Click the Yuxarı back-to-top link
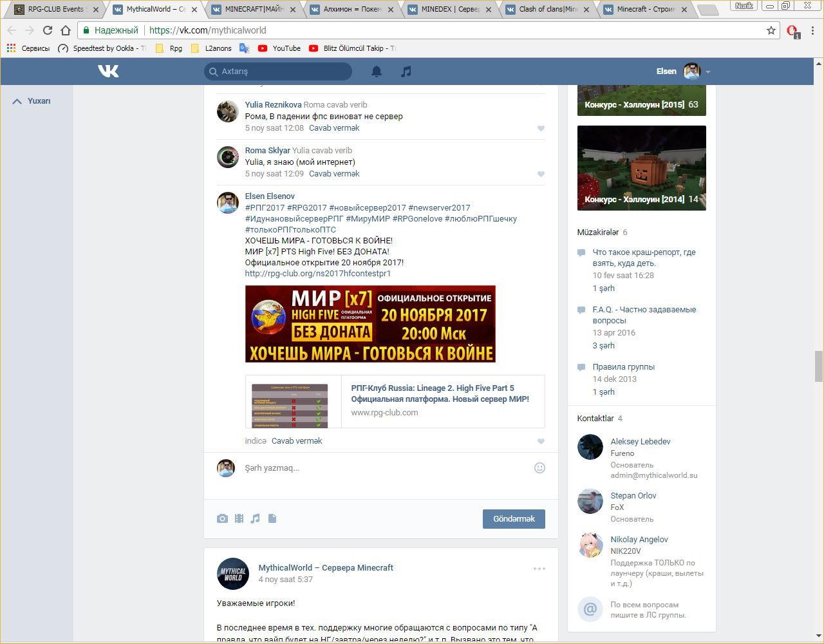The image size is (824, 644). tap(32, 101)
